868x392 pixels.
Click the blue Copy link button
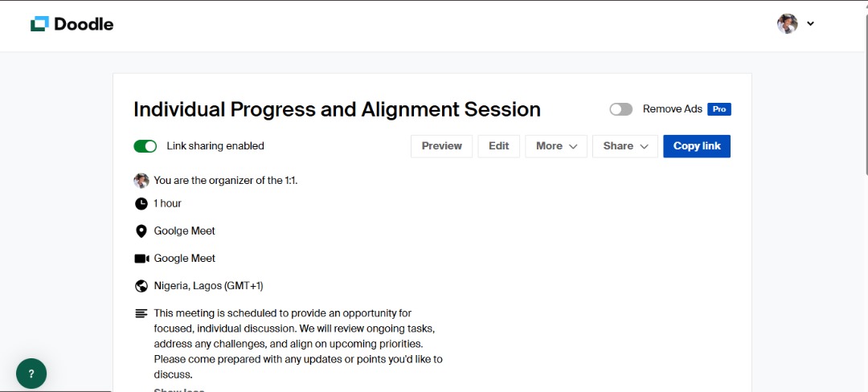[x=697, y=146]
